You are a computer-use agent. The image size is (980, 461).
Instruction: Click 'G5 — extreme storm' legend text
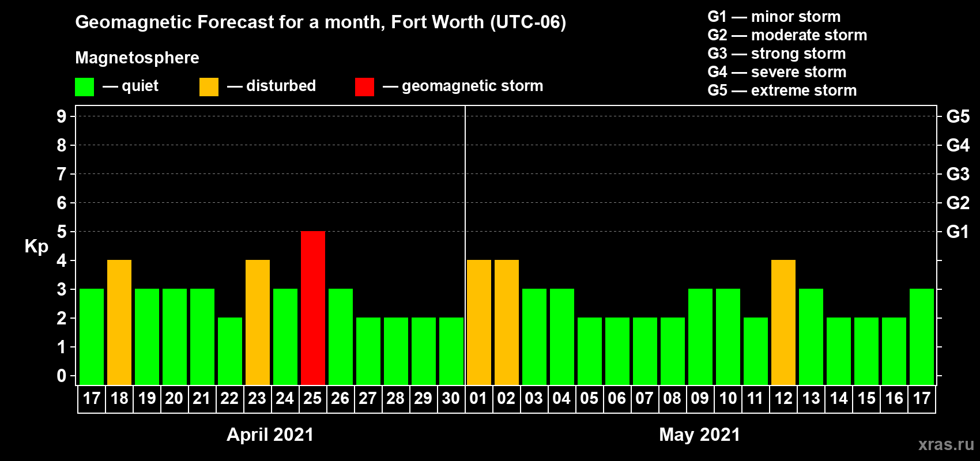click(x=782, y=90)
